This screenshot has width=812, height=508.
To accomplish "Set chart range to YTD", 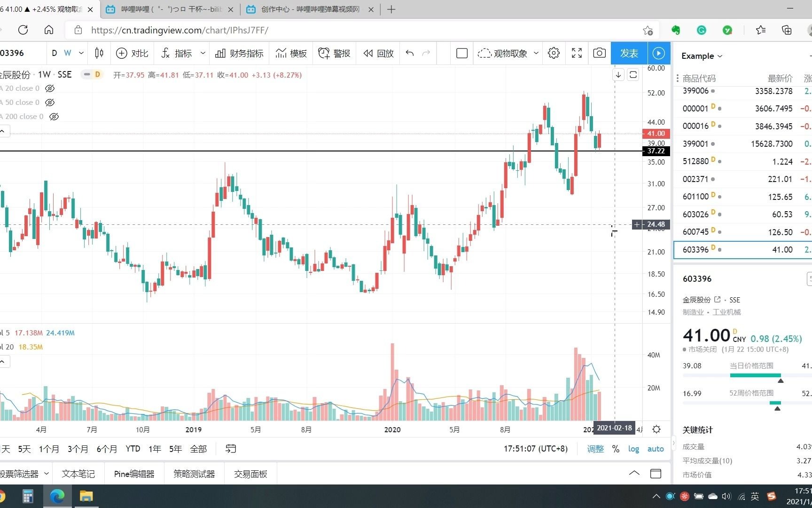I will click(x=133, y=449).
